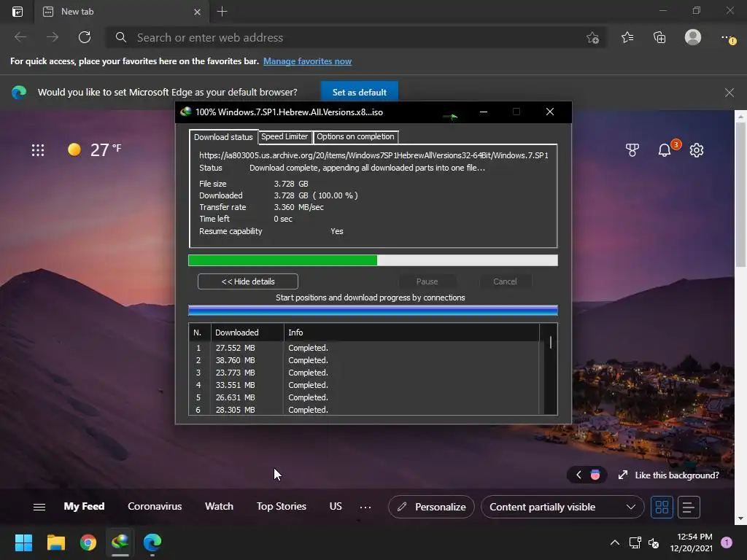The height and width of the screenshot is (560, 747).
Task: Add this page to favorites star icon
Action: click(x=592, y=38)
